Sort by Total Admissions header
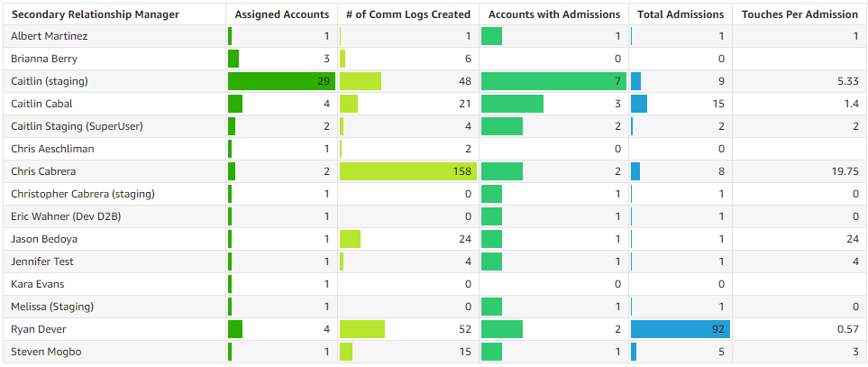 (x=680, y=14)
